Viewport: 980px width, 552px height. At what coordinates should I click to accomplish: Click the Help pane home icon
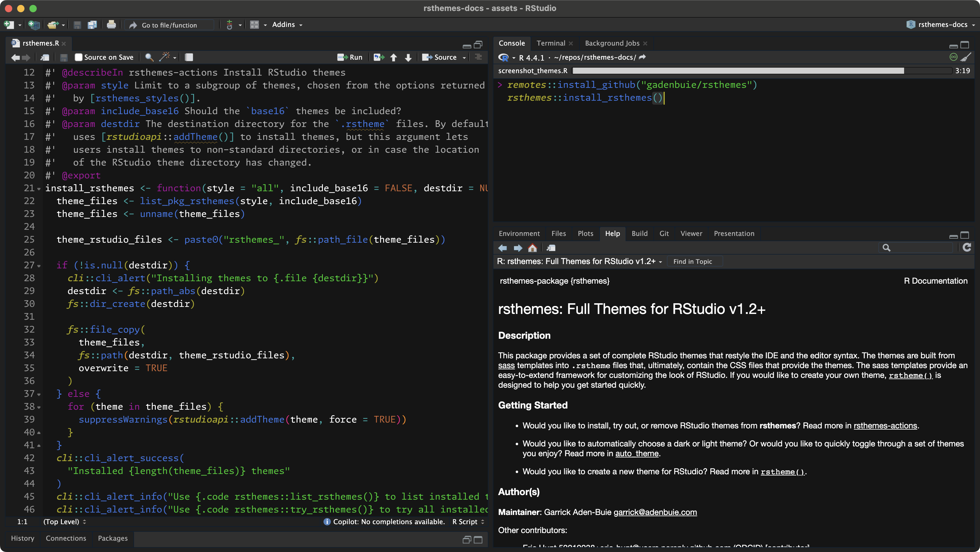pyautogui.click(x=532, y=248)
